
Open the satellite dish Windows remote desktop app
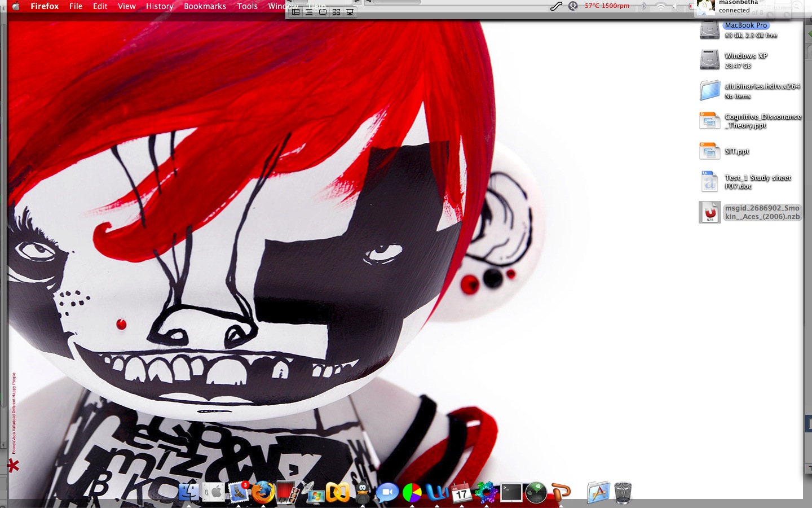point(313,492)
